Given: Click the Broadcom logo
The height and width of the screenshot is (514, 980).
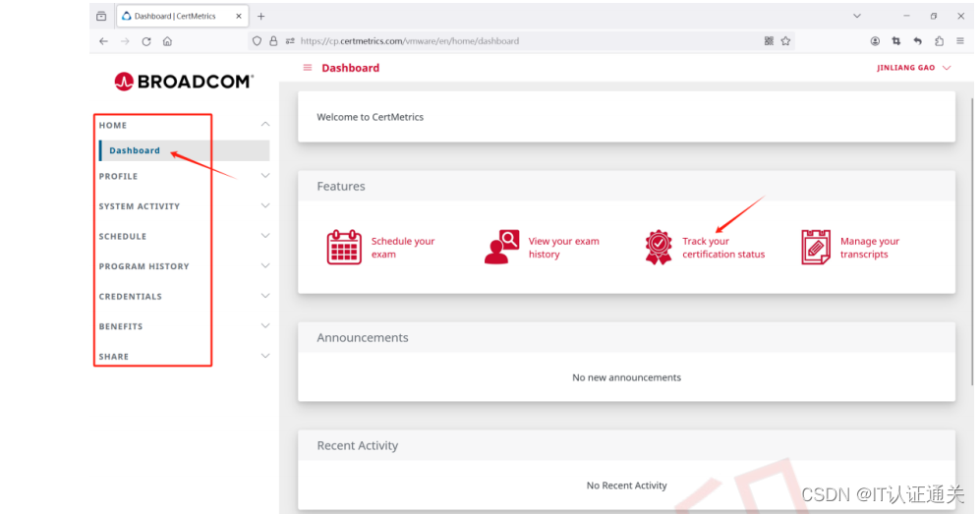Looking at the screenshot, I should (184, 82).
